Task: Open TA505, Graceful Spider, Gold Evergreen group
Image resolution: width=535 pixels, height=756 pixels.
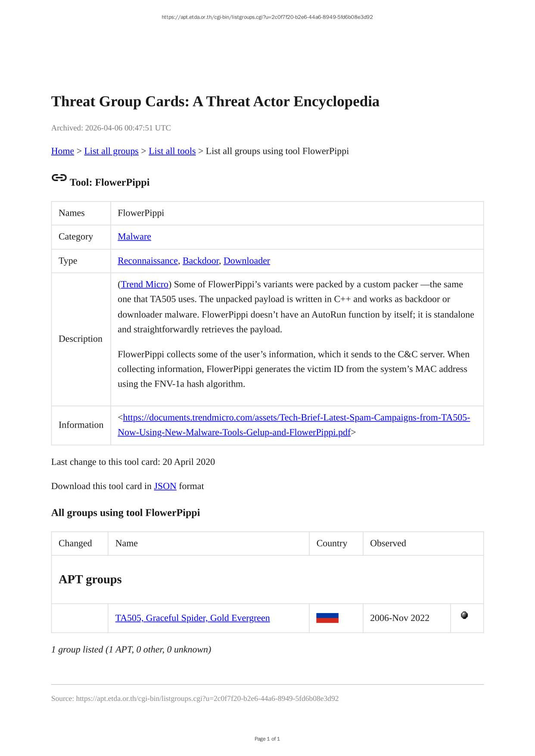Action: pyautogui.click(x=192, y=618)
